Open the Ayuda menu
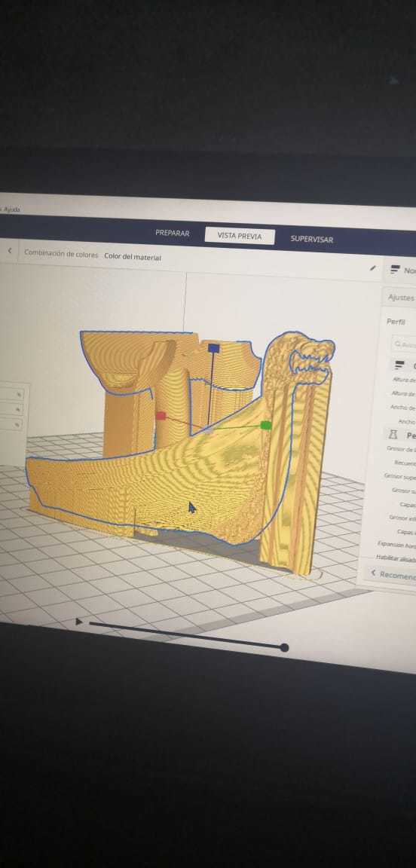 click(x=11, y=209)
